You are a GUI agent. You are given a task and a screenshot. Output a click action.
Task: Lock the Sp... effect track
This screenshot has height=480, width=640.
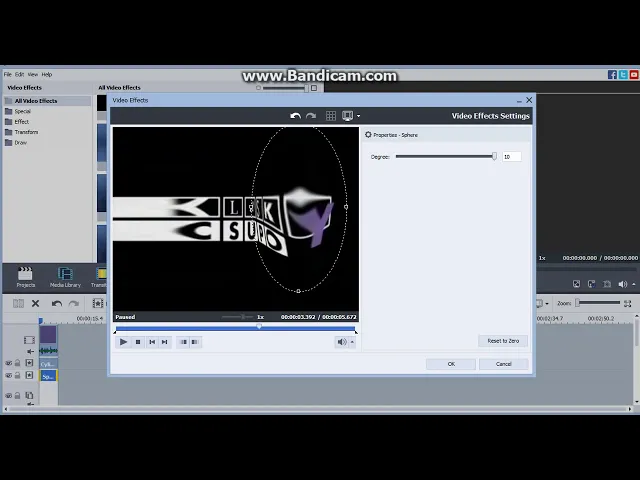tap(18, 375)
